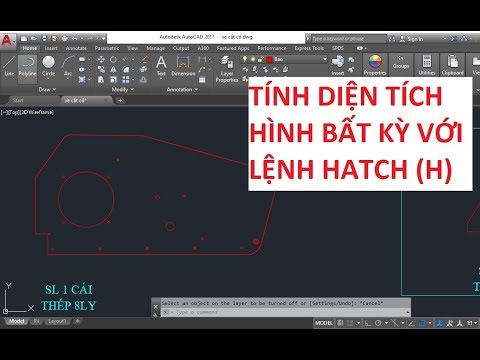Click the Undo arrow in Quick Access toolbar

coord(74,39)
